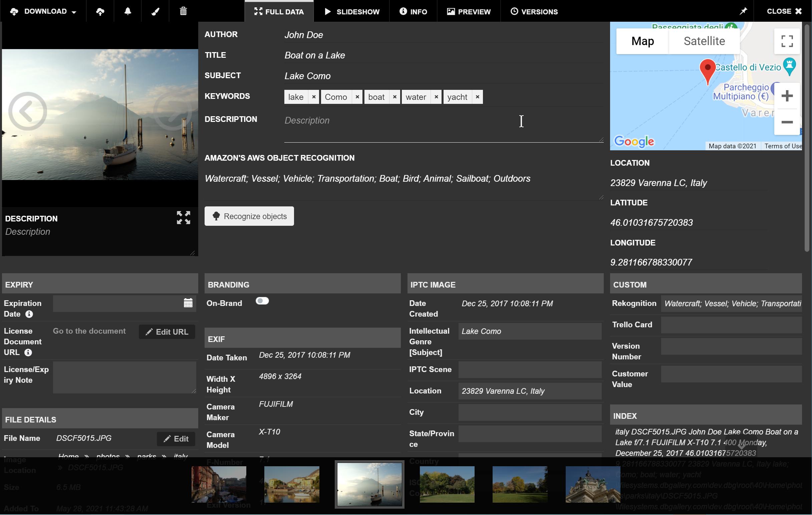Toggle map fullscreen view

click(787, 41)
